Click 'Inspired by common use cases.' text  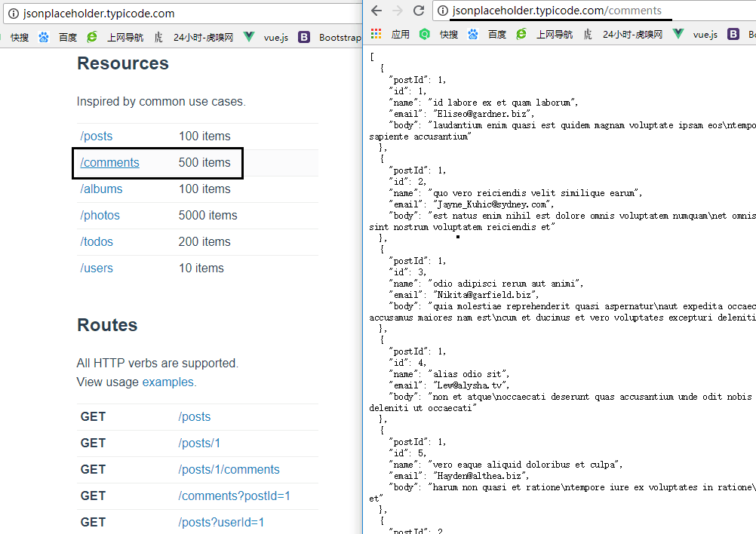point(161,102)
